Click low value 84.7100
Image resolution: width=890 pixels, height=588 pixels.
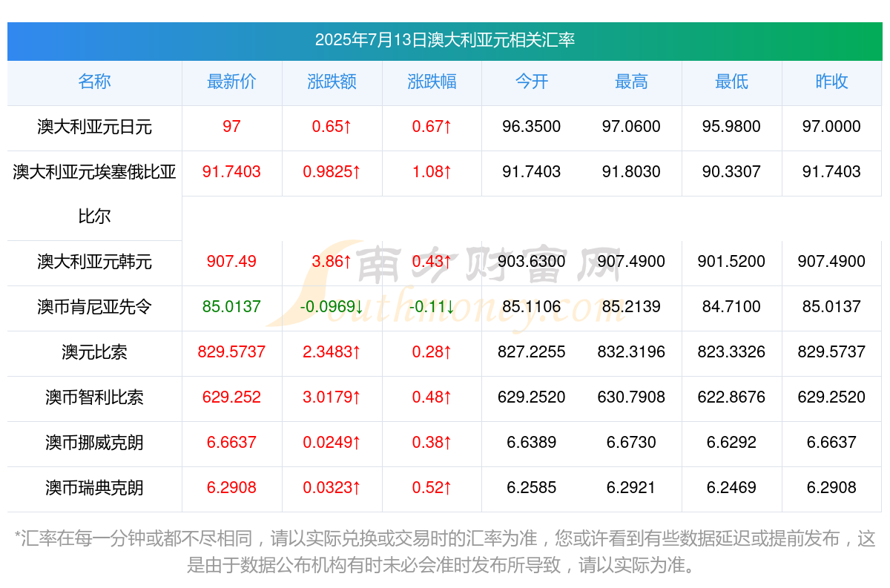pos(731,307)
